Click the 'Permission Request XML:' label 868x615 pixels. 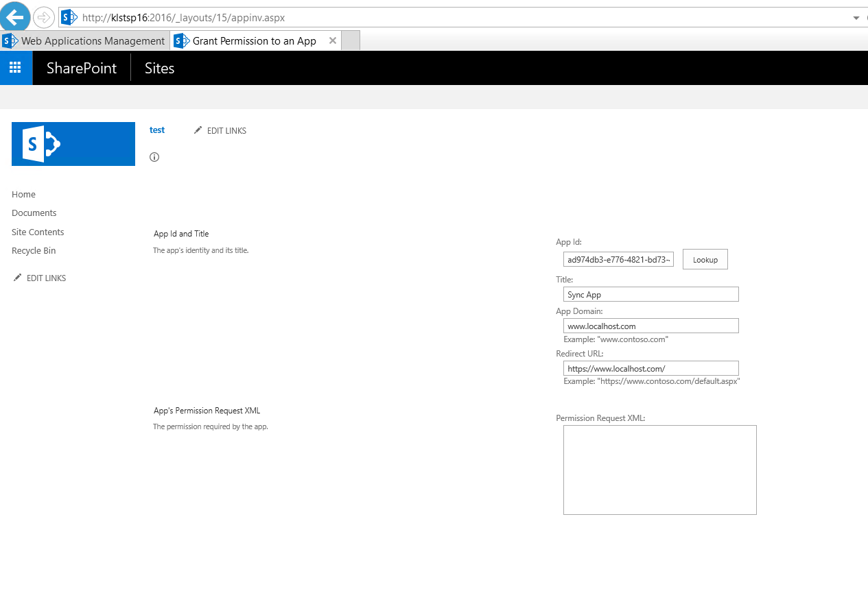[601, 418]
